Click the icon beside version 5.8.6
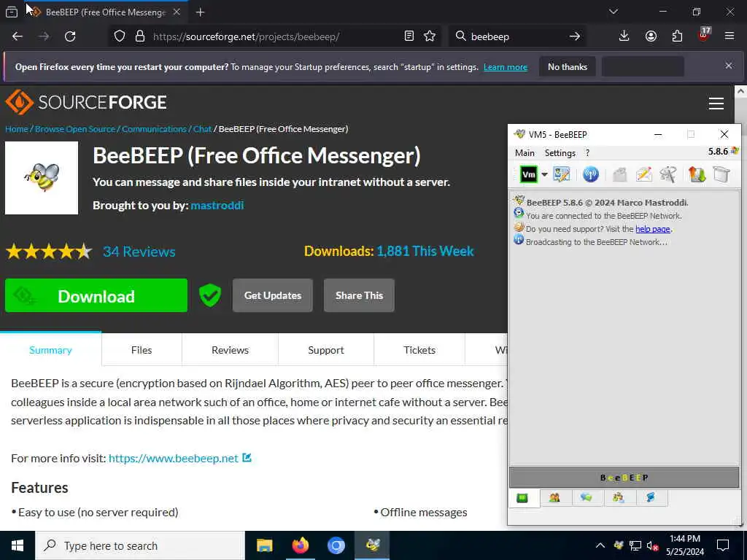 pos(735,151)
